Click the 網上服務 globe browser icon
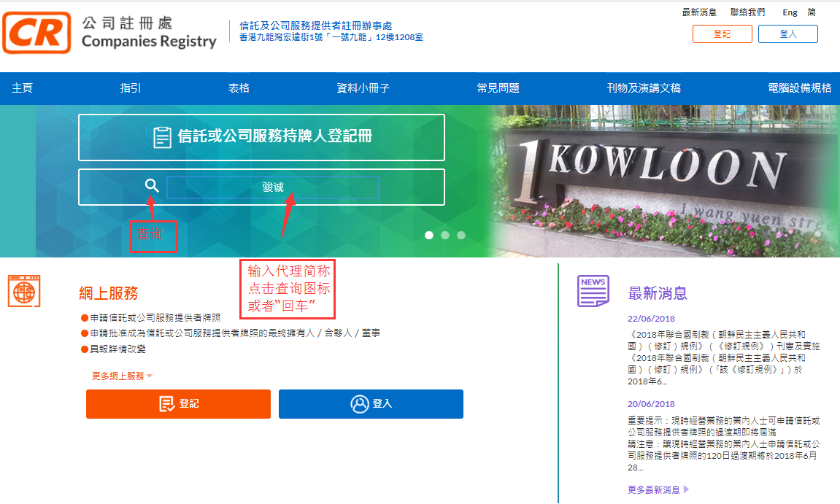The image size is (840, 504). (x=24, y=291)
